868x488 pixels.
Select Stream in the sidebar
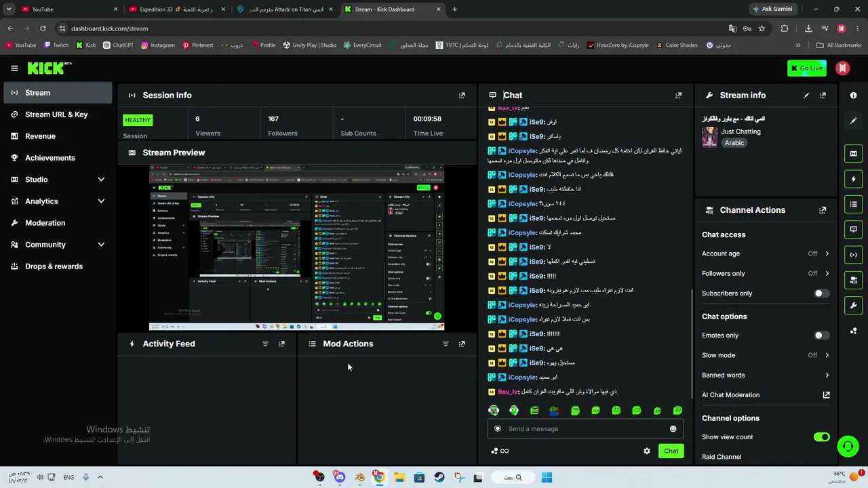(58, 93)
